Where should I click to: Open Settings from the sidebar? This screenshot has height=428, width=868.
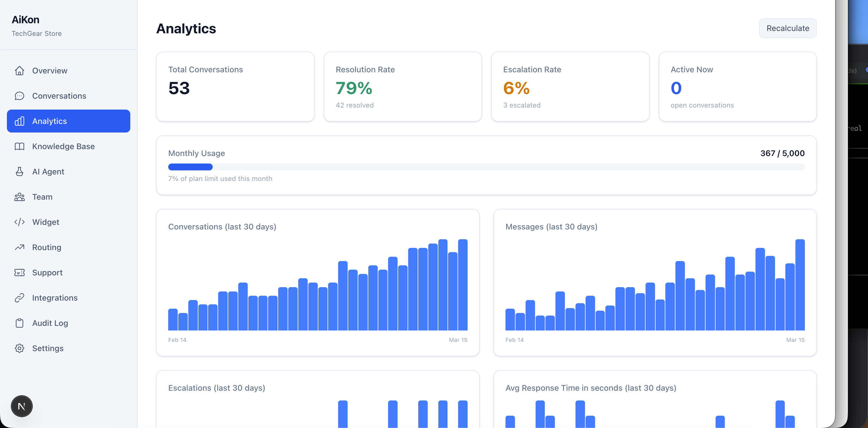(x=68, y=348)
